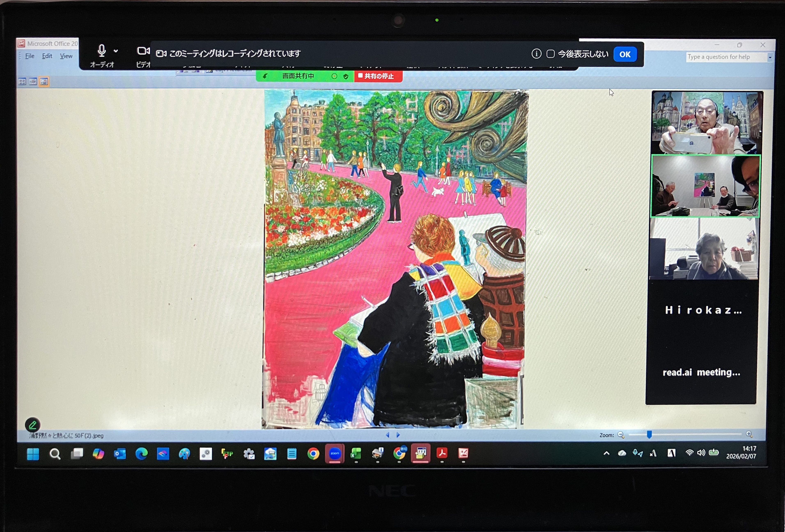The width and height of the screenshot is (785, 532).
Task: Go to next picture arrow
Action: tap(398, 435)
